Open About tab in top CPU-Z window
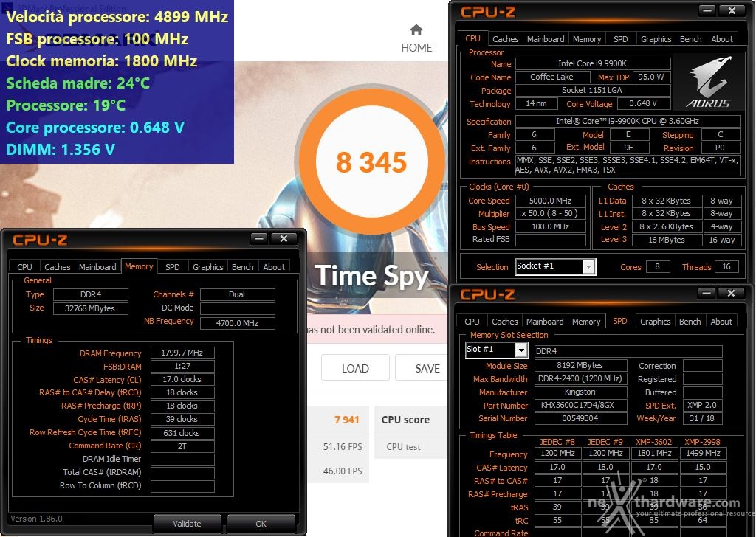 (722, 39)
